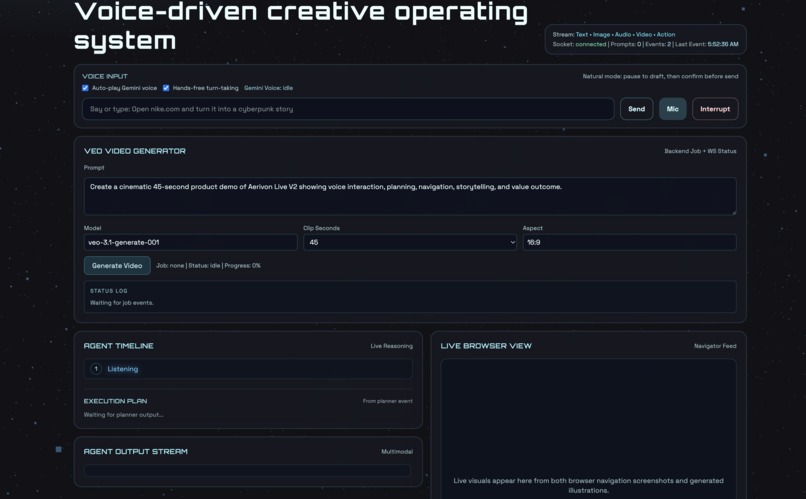Image resolution: width=806 pixels, height=499 pixels.
Task: Select the Listening step in Agent Timeline
Action: coord(248,368)
